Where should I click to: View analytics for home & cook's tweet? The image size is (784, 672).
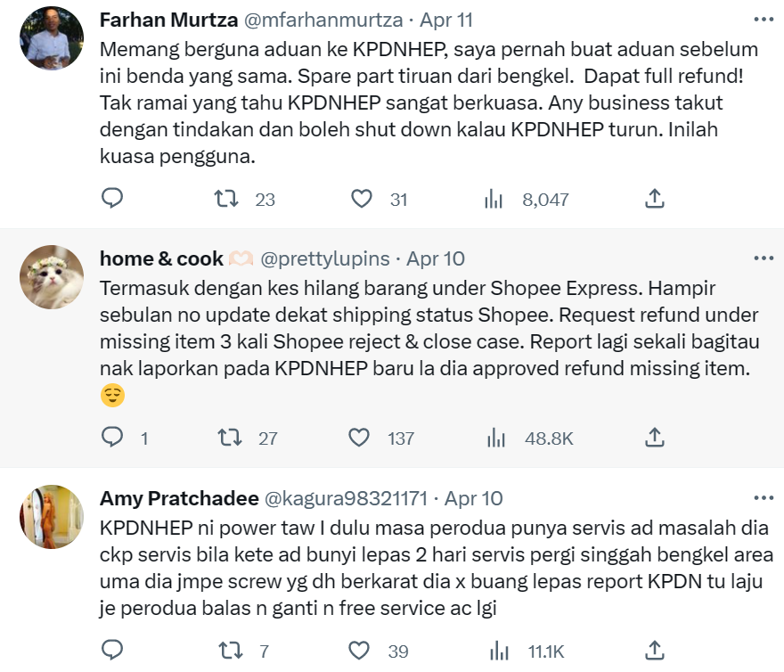(x=495, y=438)
